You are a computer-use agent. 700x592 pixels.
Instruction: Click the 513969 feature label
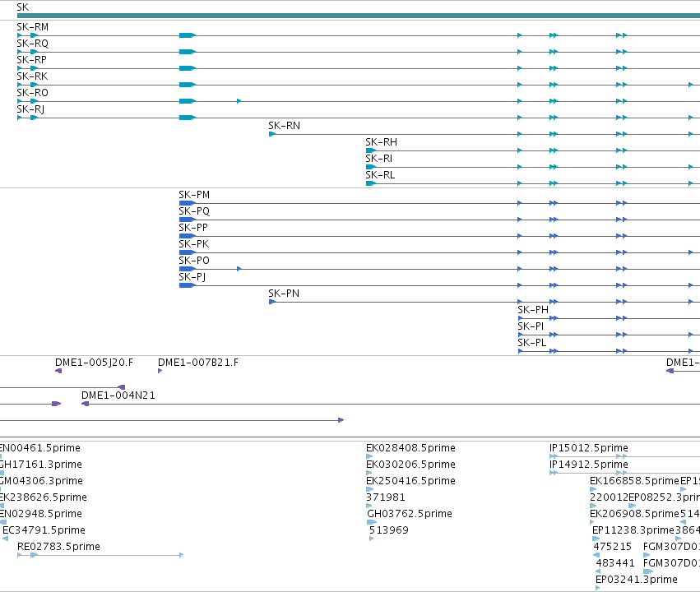[x=389, y=530]
